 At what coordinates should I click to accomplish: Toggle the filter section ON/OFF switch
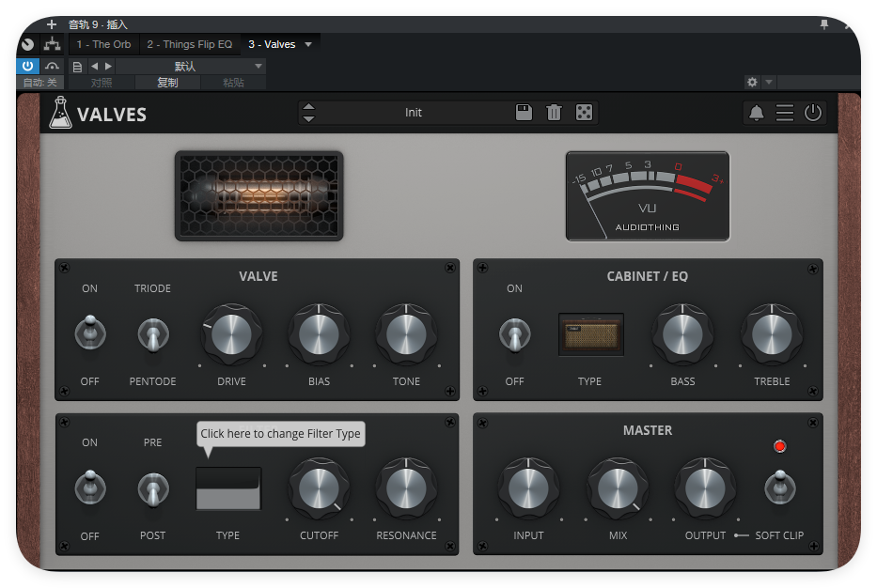tap(90, 487)
